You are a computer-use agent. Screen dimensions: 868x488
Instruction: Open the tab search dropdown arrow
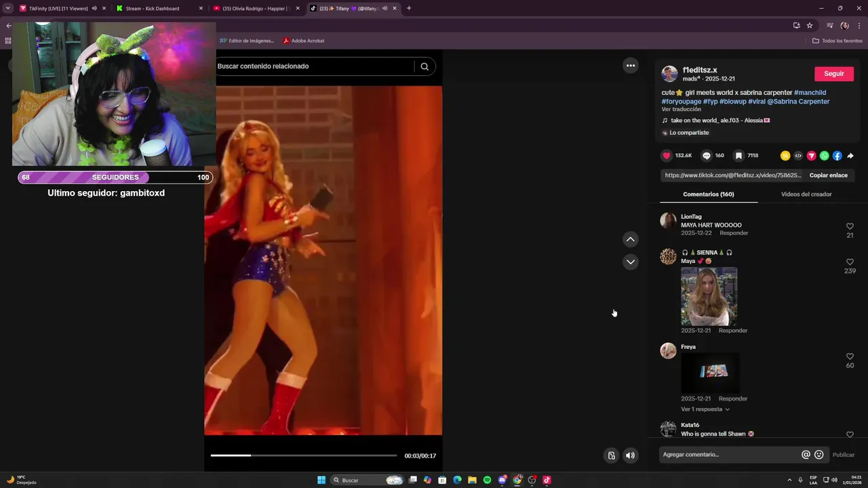pos(8,8)
